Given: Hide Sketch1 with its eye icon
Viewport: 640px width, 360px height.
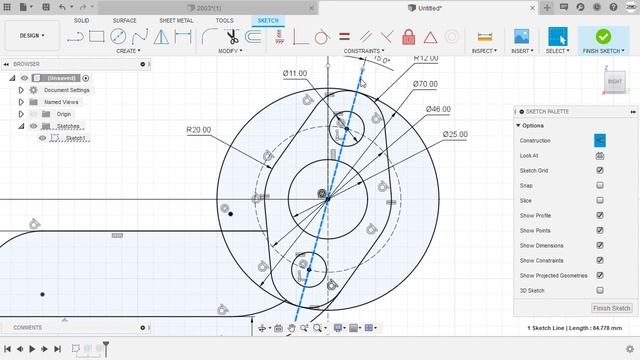Looking at the screenshot, I should [42, 138].
